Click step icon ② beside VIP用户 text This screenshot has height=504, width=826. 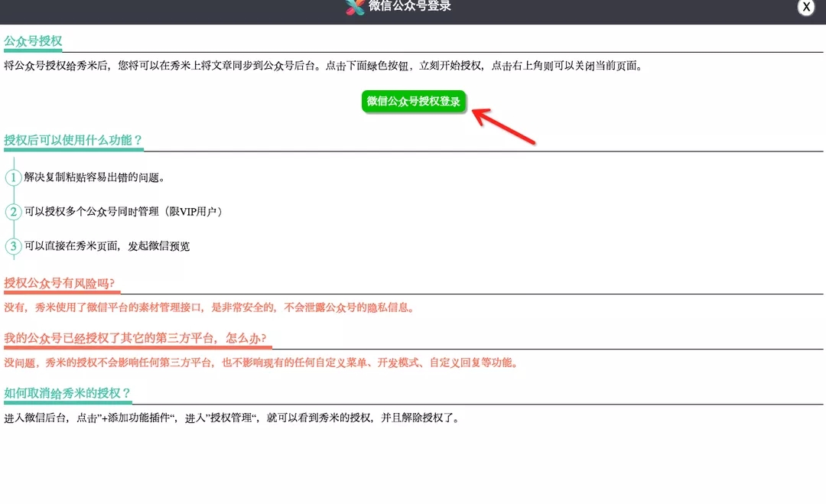(12, 211)
